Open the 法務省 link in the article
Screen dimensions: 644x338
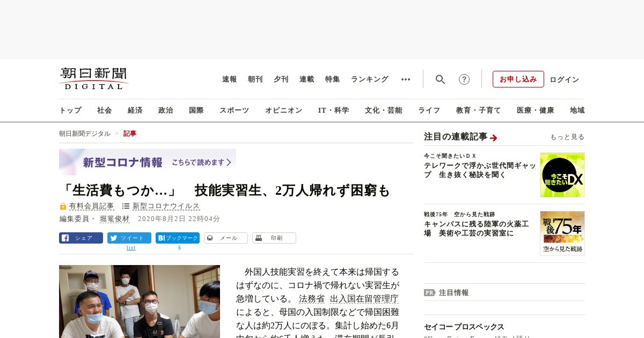click(x=312, y=299)
